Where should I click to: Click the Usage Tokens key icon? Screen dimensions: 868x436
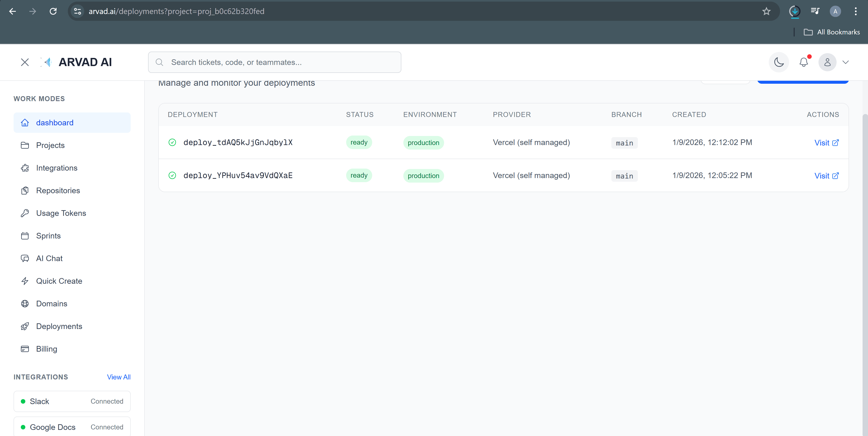25,213
